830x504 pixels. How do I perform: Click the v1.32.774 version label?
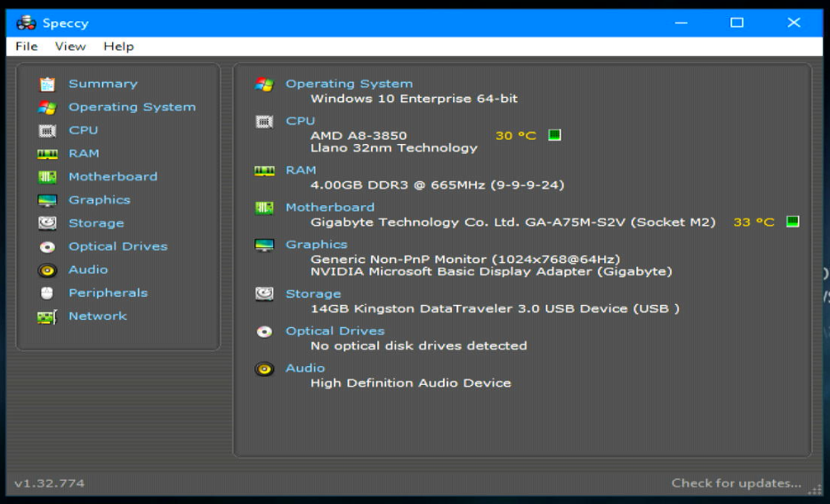(49, 484)
